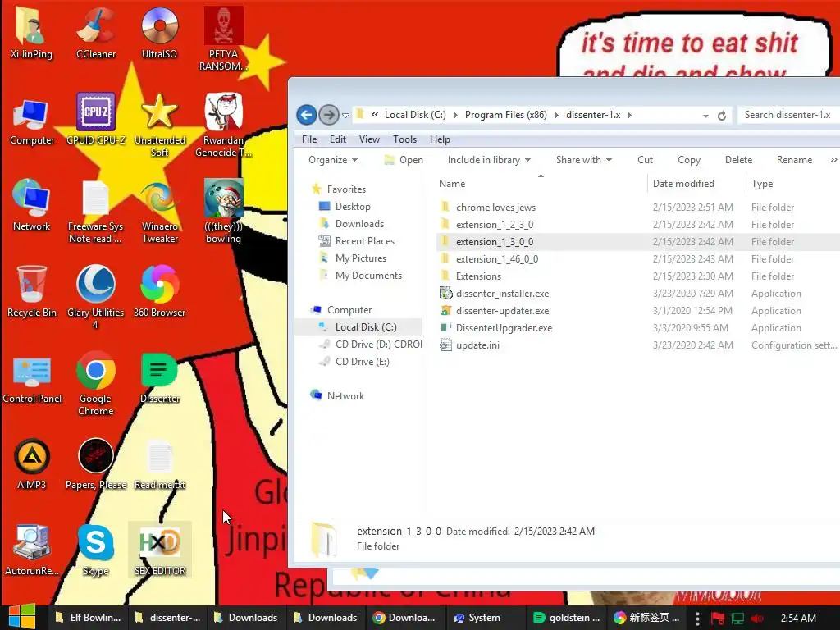Click the Explorer Back arrow button
The height and width of the screenshot is (630, 840).
[x=307, y=115]
